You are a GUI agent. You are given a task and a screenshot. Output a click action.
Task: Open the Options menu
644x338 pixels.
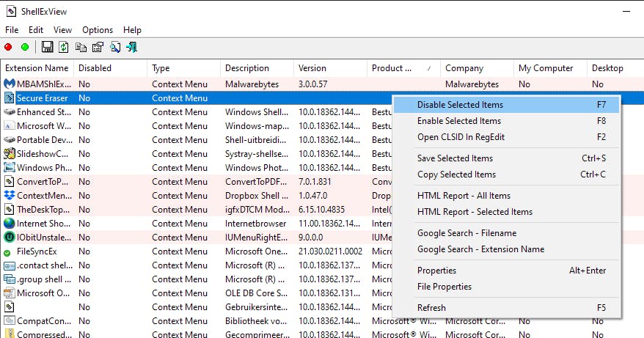tap(98, 30)
